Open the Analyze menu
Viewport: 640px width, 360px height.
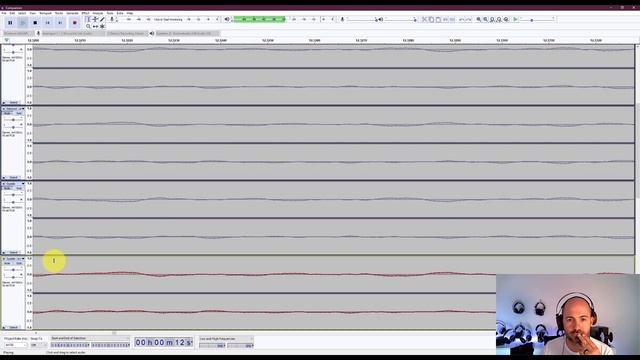[x=98, y=13]
